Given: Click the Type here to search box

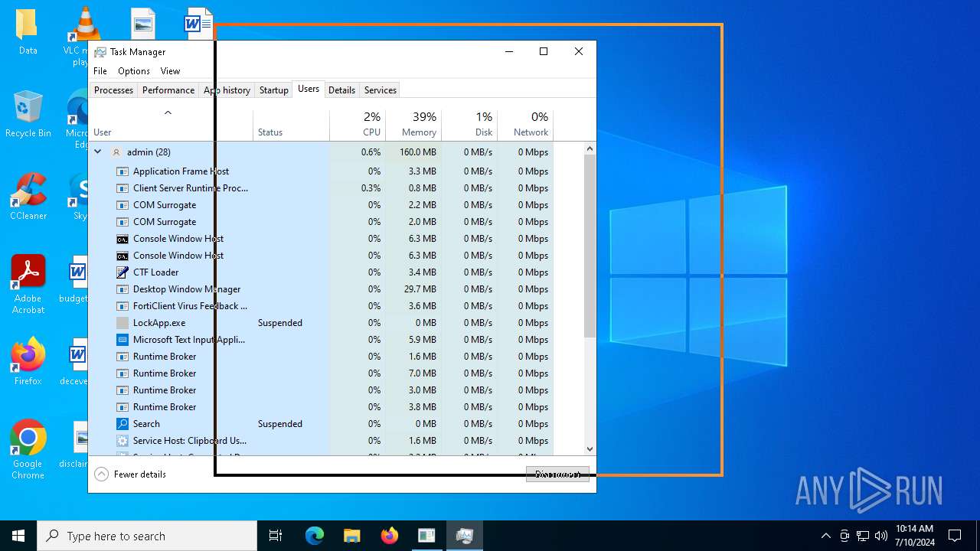Looking at the screenshot, I should click(x=147, y=536).
